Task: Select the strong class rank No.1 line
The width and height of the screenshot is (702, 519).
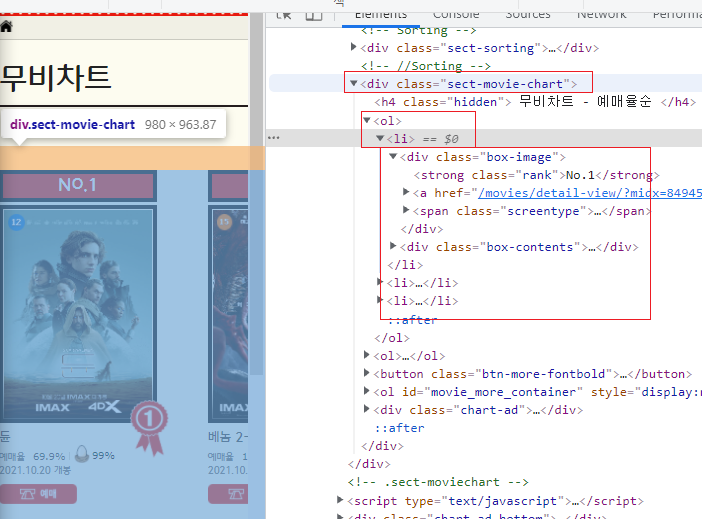Action: 536,175
